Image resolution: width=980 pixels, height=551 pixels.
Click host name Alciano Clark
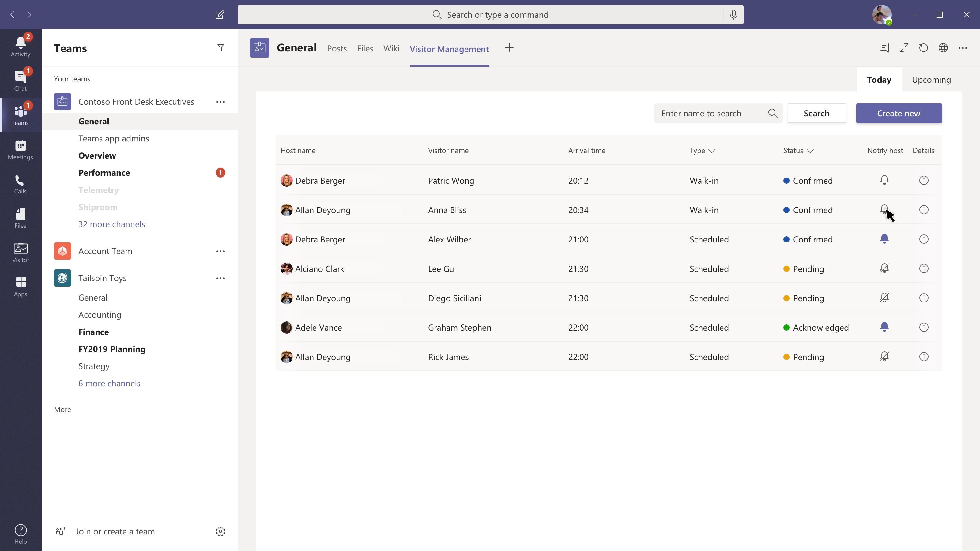coord(319,269)
